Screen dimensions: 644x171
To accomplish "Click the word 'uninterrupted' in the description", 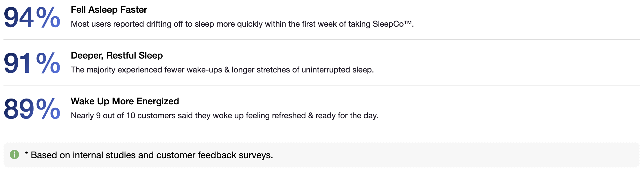I will pos(325,70).
